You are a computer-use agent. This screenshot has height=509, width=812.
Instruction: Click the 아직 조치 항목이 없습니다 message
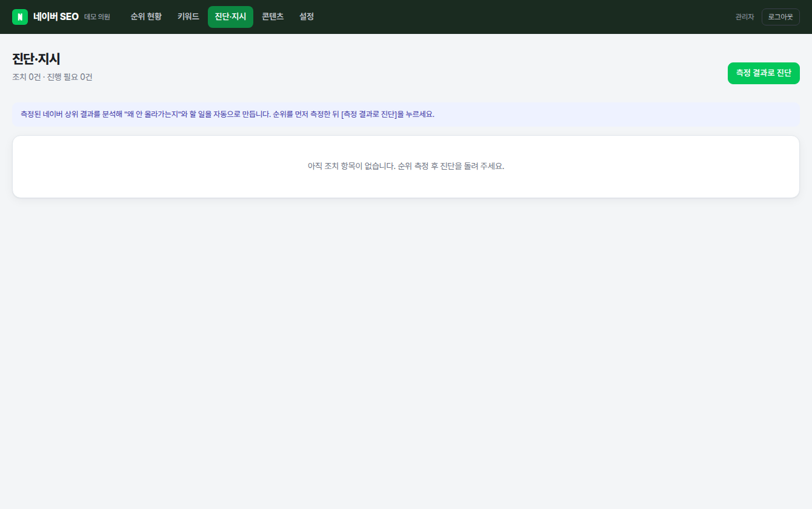(x=406, y=166)
